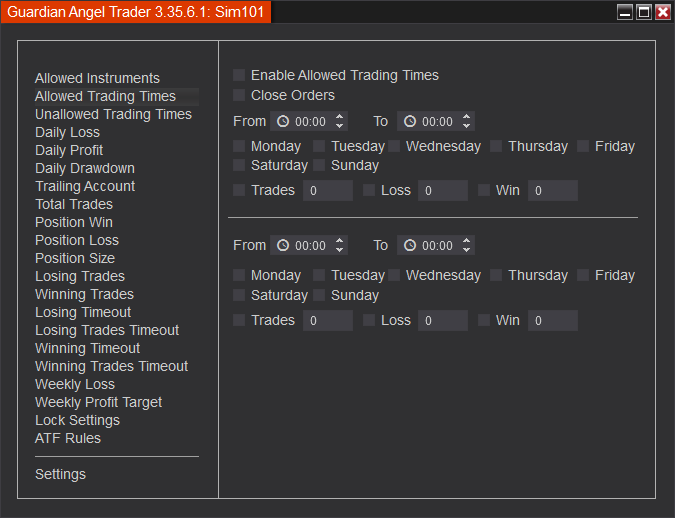Check Friday in the second time block
This screenshot has width=675, height=518.
(583, 275)
